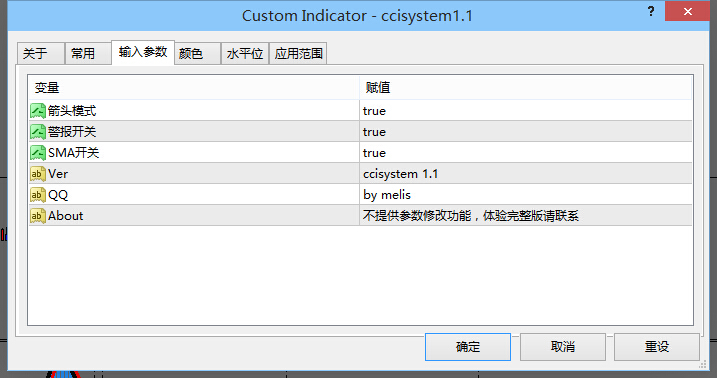Click the string icon beside About
717x378 pixels.
tap(38, 216)
